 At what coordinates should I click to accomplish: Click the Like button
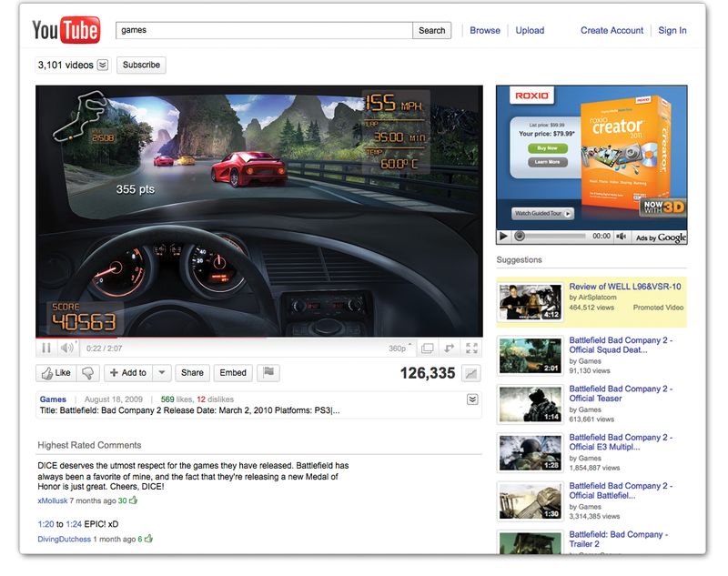coord(56,373)
